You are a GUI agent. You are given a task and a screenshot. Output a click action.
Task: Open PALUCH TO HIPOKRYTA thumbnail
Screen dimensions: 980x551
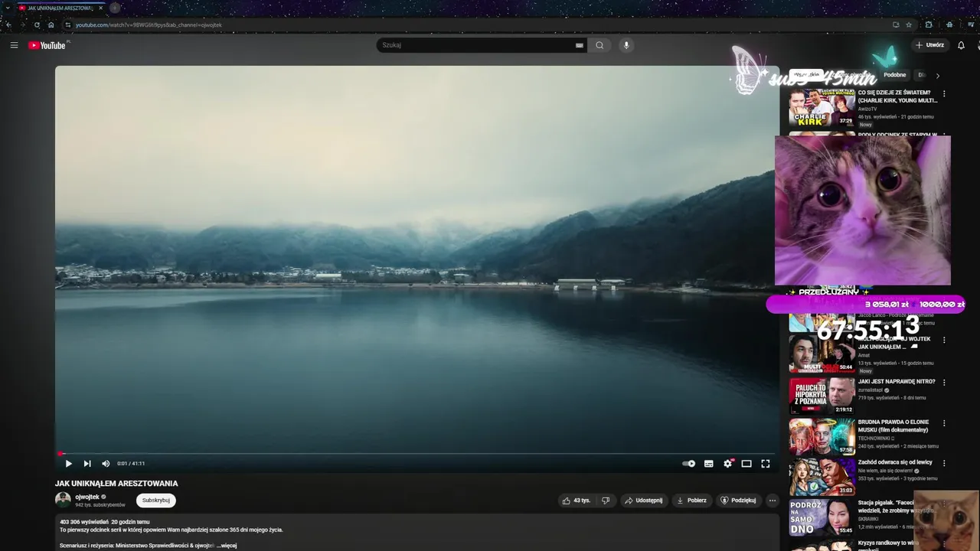pos(822,396)
